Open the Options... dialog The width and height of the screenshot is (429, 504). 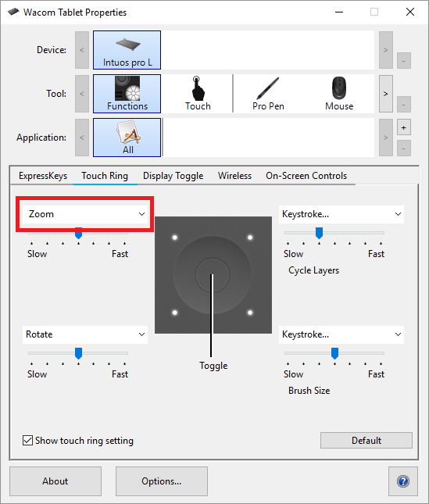(161, 481)
